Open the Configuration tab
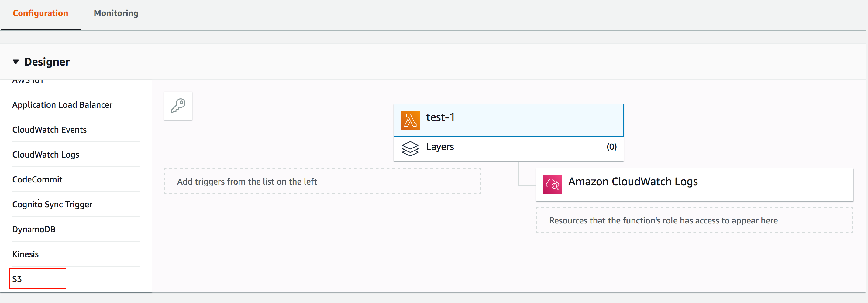This screenshot has width=868, height=303. click(40, 13)
